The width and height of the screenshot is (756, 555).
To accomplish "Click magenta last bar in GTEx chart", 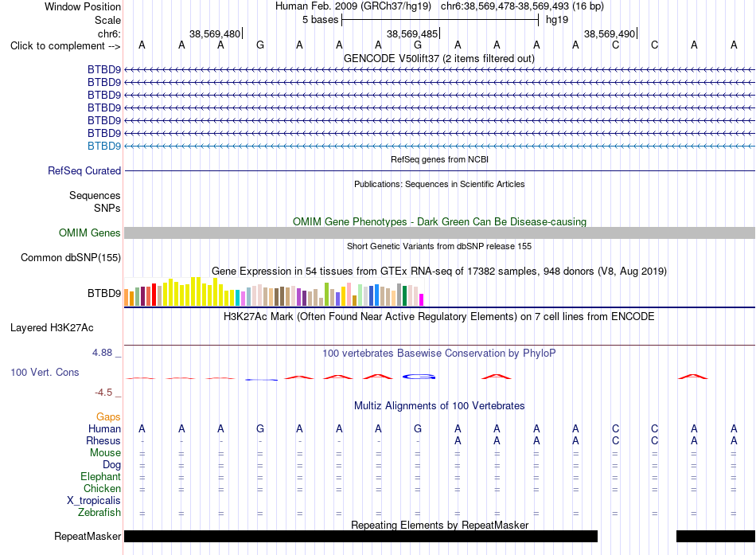I will click(421, 299).
